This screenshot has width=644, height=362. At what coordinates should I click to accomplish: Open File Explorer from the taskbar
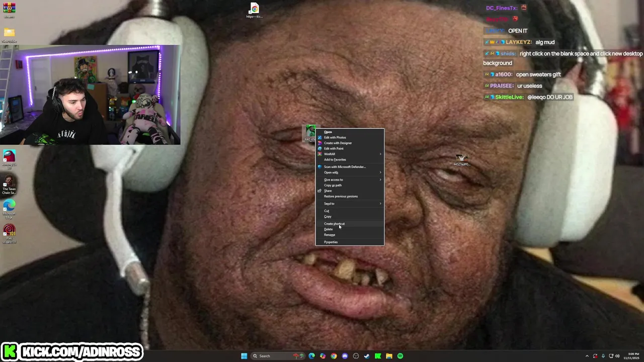[389, 356]
